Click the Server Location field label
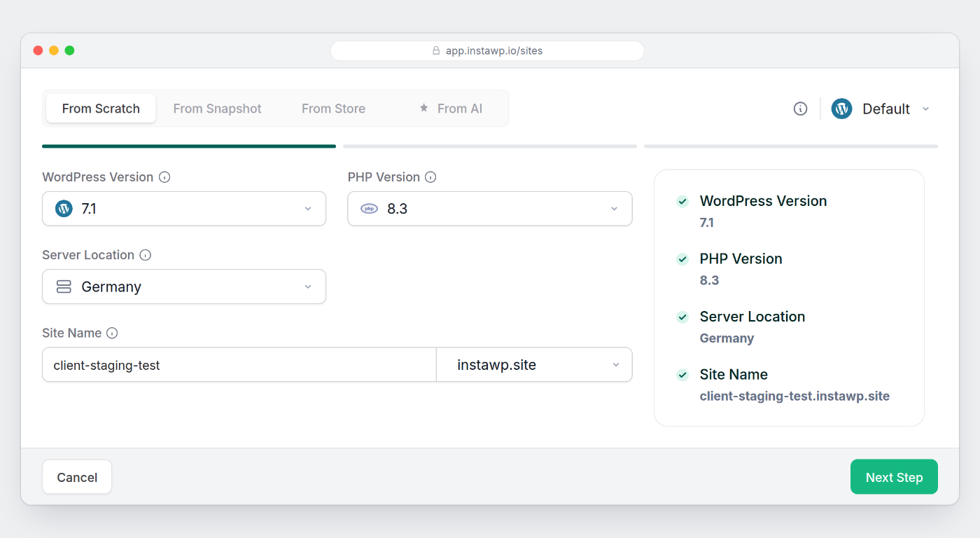The width and height of the screenshot is (980, 538). [x=88, y=255]
